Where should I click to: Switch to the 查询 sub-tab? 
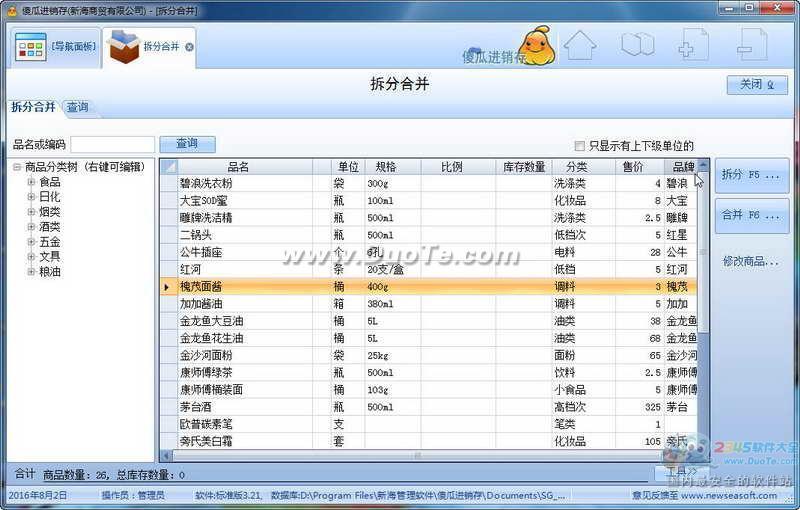click(77, 107)
